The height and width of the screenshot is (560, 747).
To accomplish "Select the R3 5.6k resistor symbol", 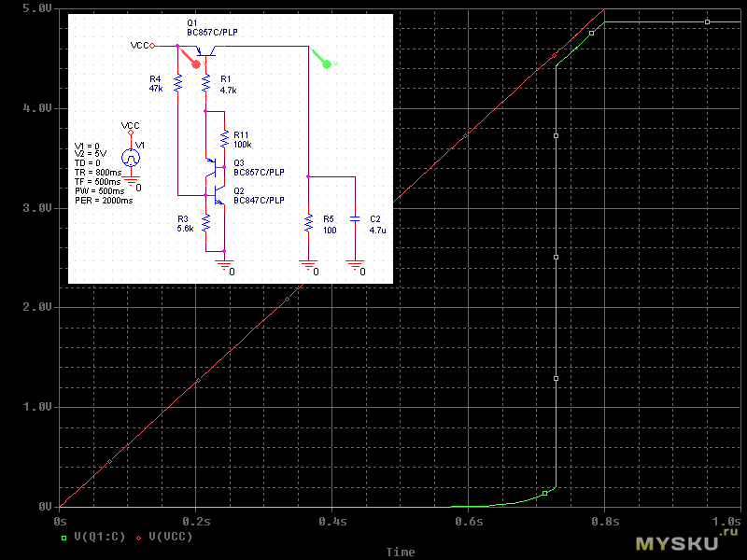I will click(x=205, y=223).
